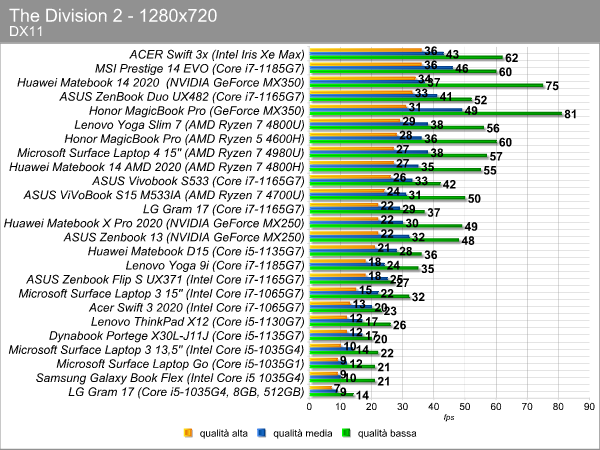
Task: Click the 'DX11' subtitle
Action: [26, 31]
